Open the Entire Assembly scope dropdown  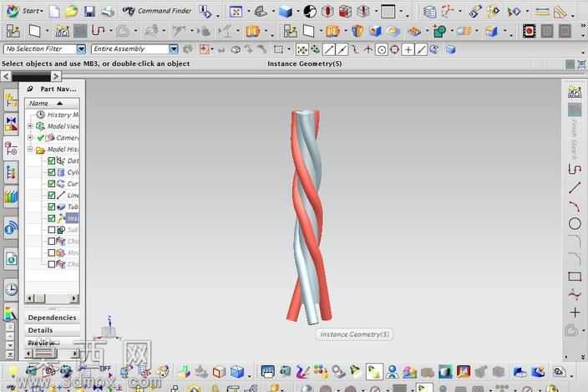click(x=173, y=49)
